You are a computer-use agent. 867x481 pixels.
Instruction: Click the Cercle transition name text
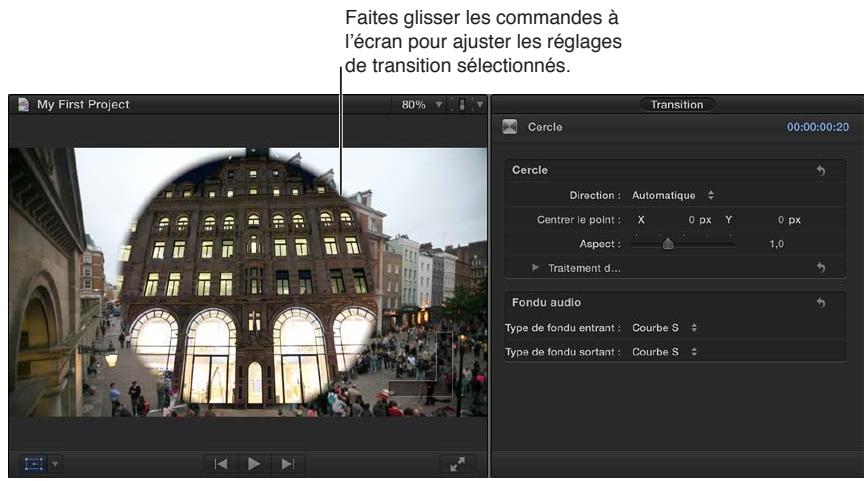coord(545,127)
